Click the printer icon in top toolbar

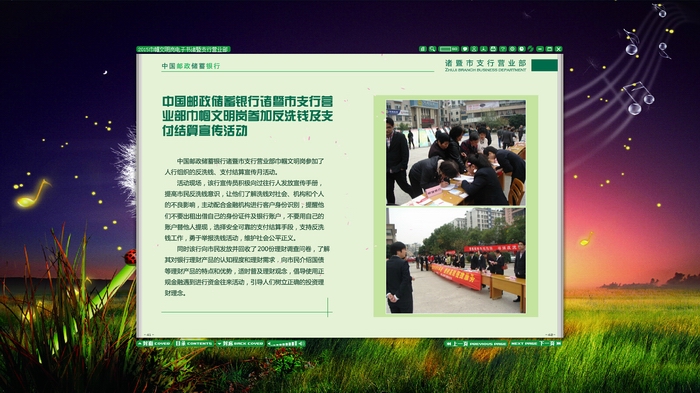click(493, 49)
